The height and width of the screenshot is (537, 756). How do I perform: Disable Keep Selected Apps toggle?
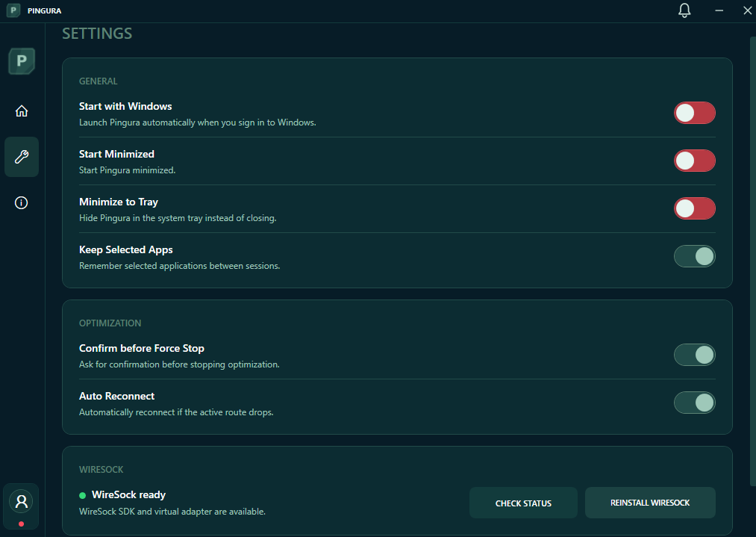click(694, 256)
